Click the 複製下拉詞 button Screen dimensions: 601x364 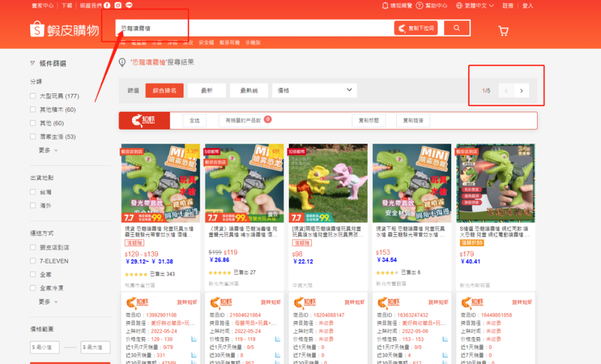pos(416,28)
